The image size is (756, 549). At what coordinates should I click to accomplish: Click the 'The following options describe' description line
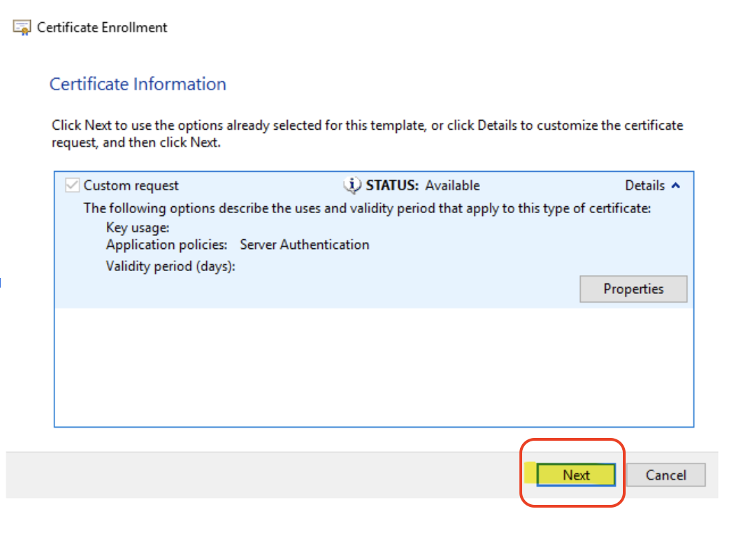367,208
